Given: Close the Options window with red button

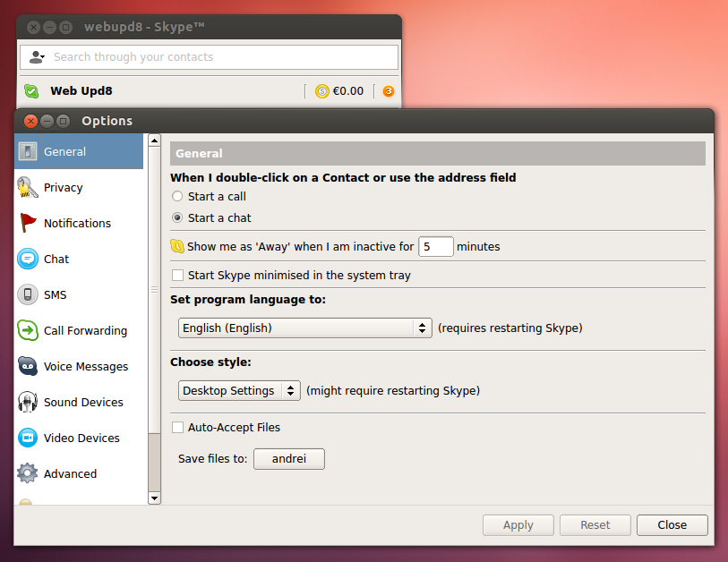Looking at the screenshot, I should coord(30,121).
